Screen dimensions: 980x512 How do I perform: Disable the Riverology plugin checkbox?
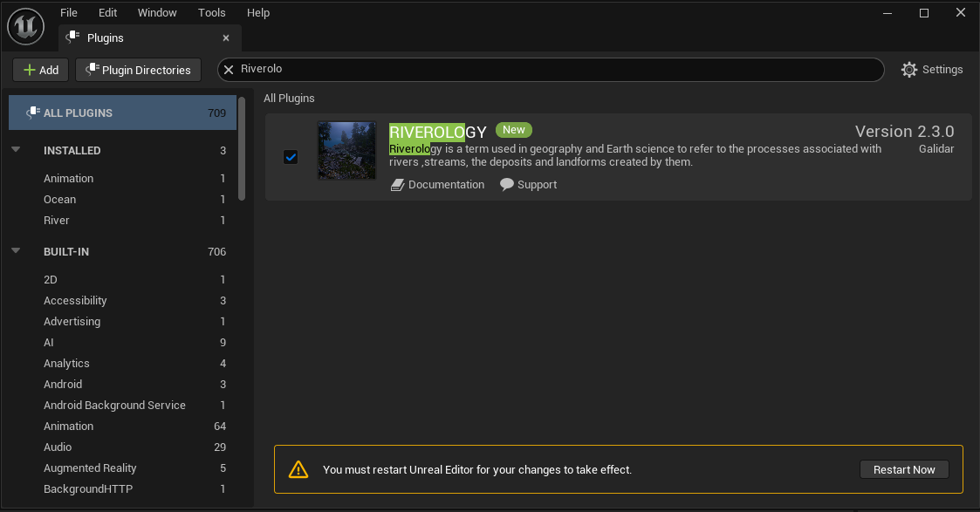pos(291,157)
